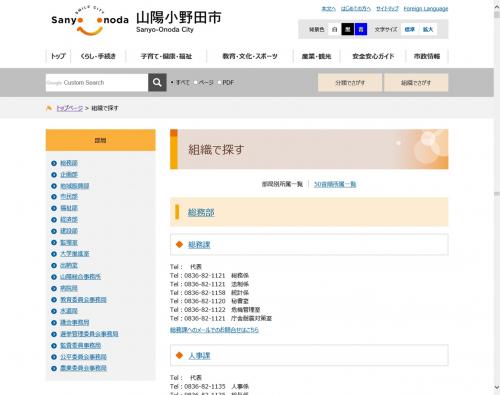Set background color to white (白)
This screenshot has width=500, height=395.
pyautogui.click(x=334, y=29)
